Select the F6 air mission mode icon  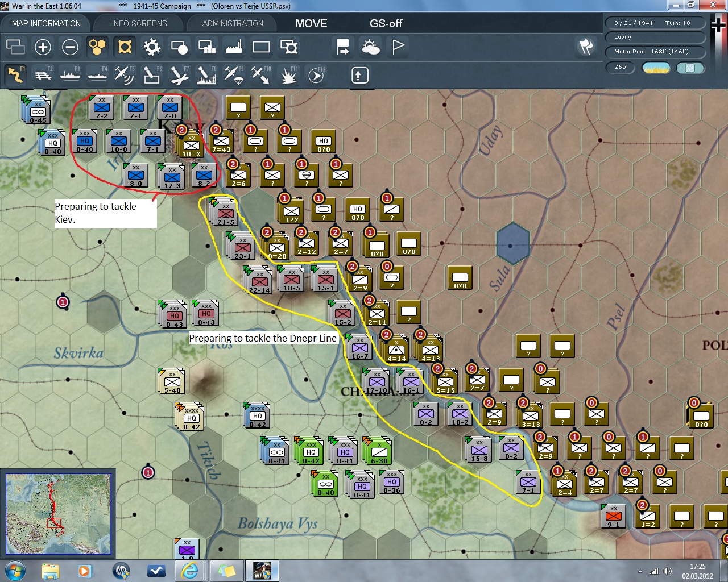point(152,75)
